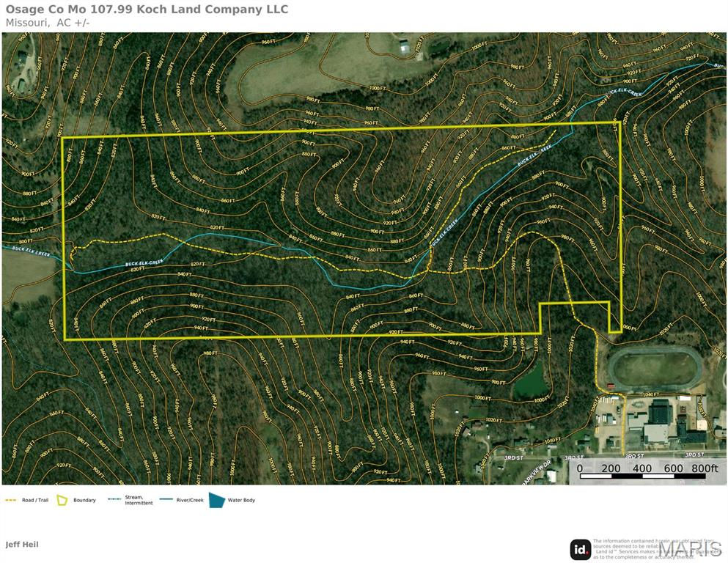Click the "Stream, Intermittent" legend label
The width and height of the screenshot is (728, 563).
[139, 500]
